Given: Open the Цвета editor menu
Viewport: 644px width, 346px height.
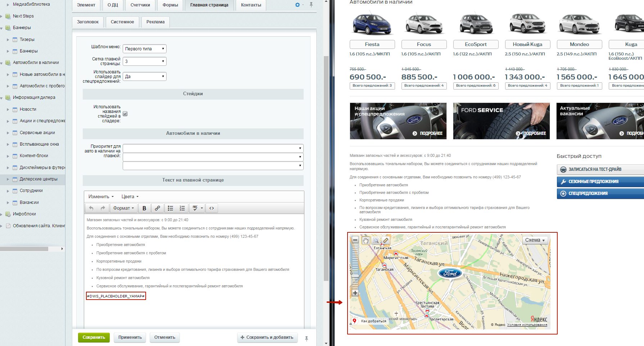Looking at the screenshot, I should (x=130, y=197).
